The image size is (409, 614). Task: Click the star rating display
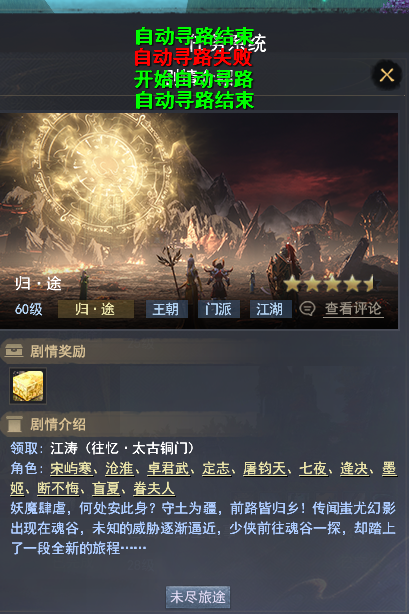330,283
